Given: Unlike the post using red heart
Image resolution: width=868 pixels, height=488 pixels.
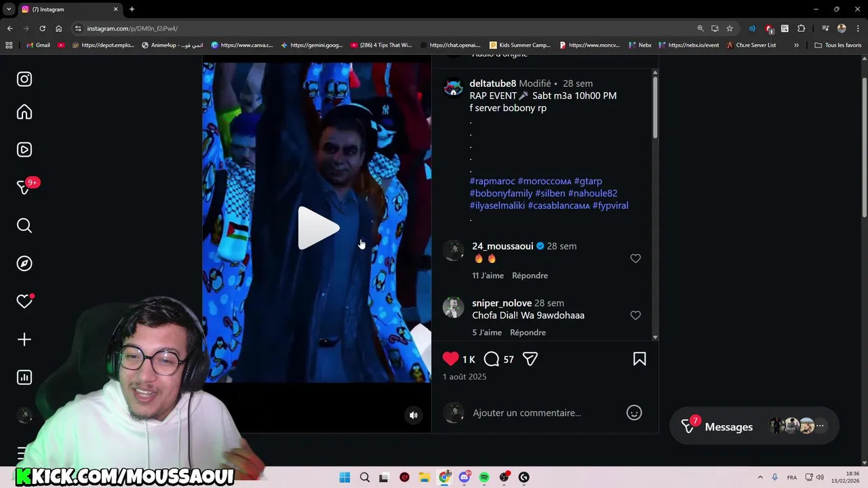Looking at the screenshot, I should pos(450,359).
